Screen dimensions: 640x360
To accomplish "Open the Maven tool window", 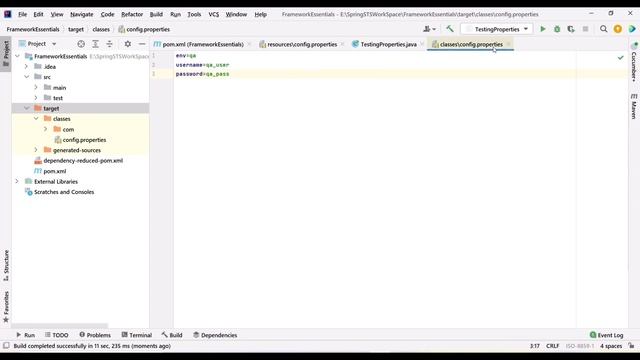I will coord(633,106).
